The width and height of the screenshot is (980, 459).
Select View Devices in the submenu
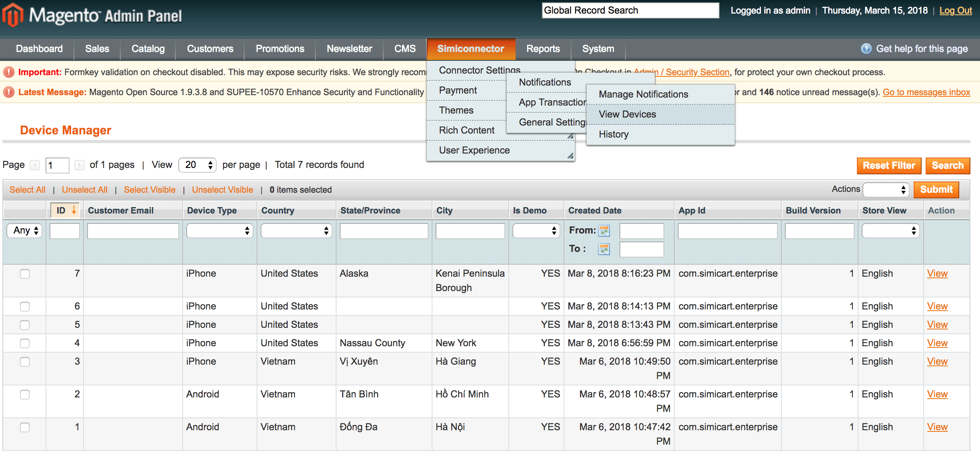(x=660, y=114)
